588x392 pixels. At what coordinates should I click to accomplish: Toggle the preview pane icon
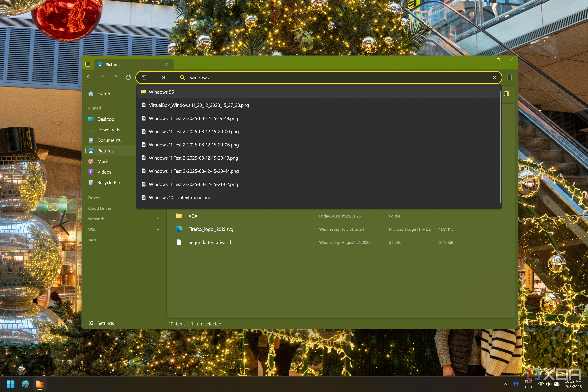coord(507,93)
